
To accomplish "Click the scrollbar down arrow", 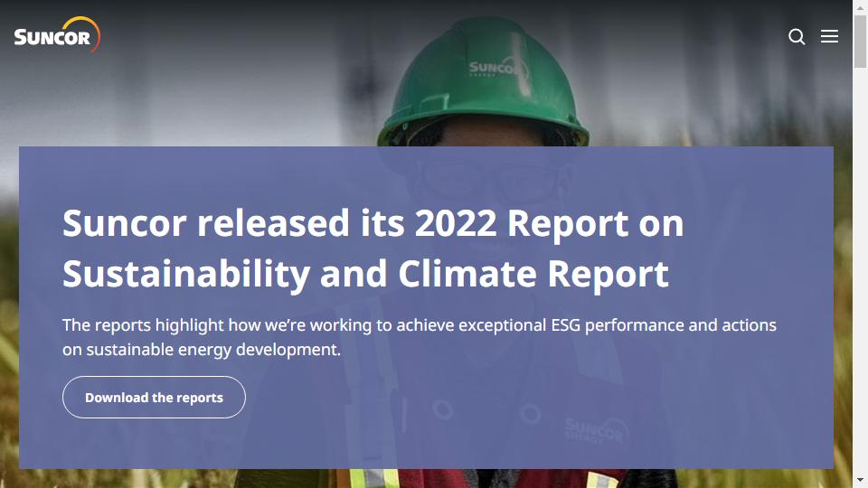I will tap(860, 481).
